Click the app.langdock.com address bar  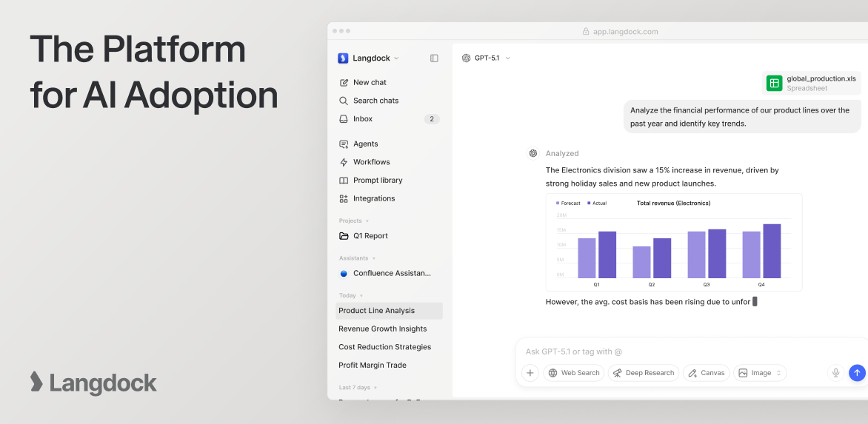pyautogui.click(x=620, y=32)
